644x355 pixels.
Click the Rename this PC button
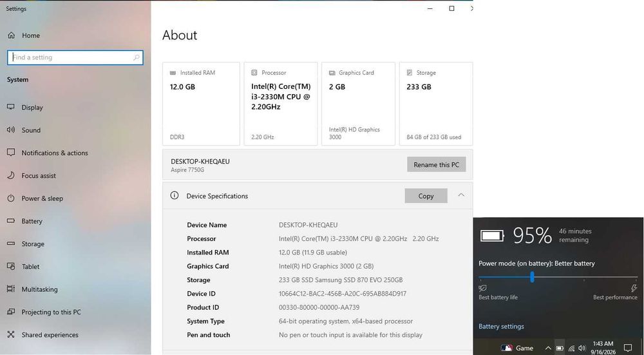click(x=436, y=164)
